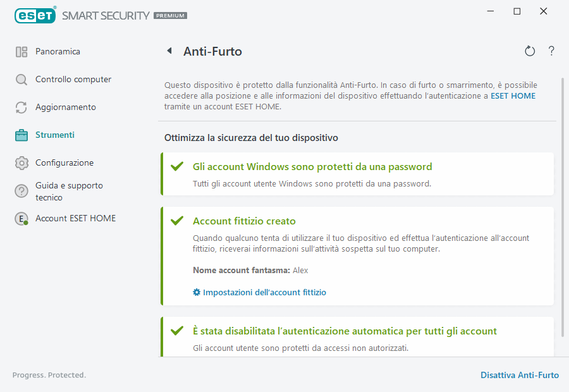Click Disattiva Anti-Furto at the bottom
The width and height of the screenshot is (569, 392).
coord(520,375)
